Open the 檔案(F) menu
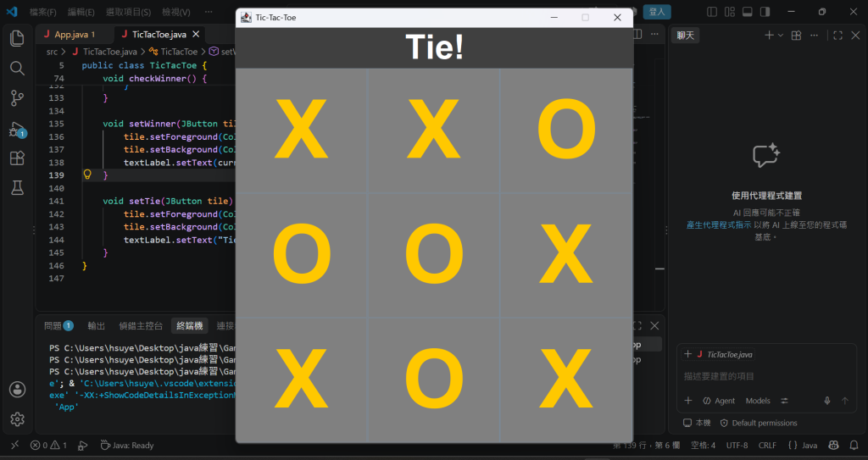 pyautogui.click(x=42, y=12)
